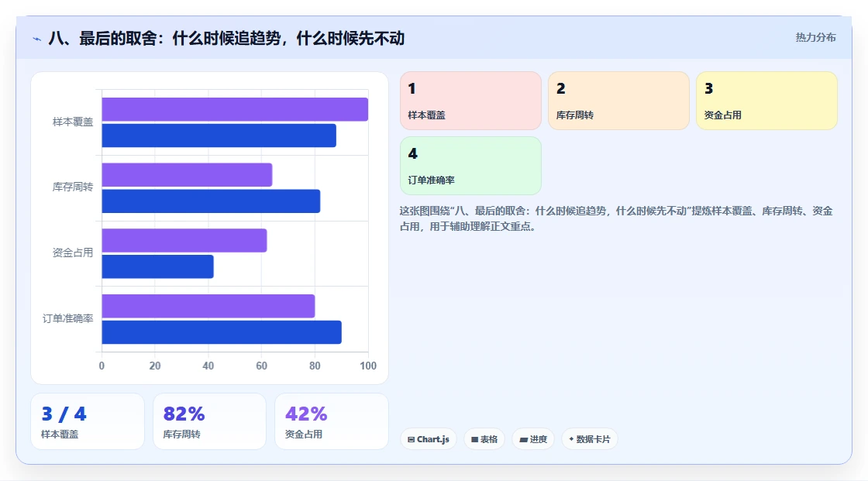The height and width of the screenshot is (481, 868).
Task: Click the purple 样本覆盖 bar in chart
Action: click(x=235, y=109)
